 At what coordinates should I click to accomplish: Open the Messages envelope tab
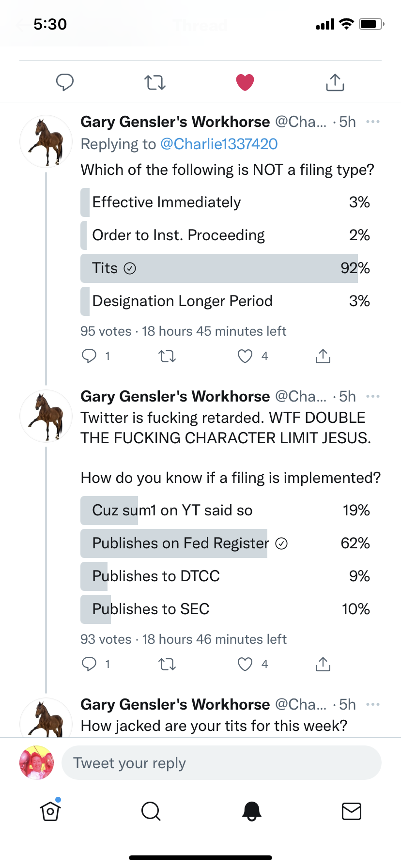click(x=351, y=811)
